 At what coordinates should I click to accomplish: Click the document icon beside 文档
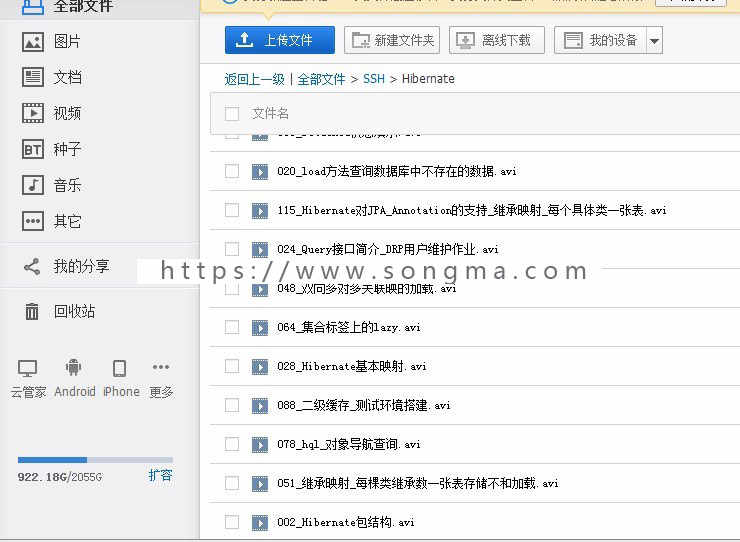point(33,77)
